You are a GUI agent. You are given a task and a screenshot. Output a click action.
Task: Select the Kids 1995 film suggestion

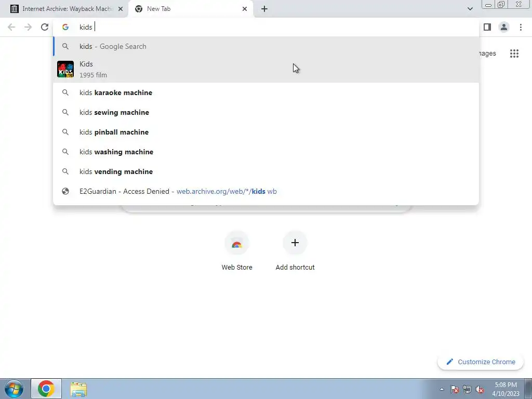click(x=266, y=69)
